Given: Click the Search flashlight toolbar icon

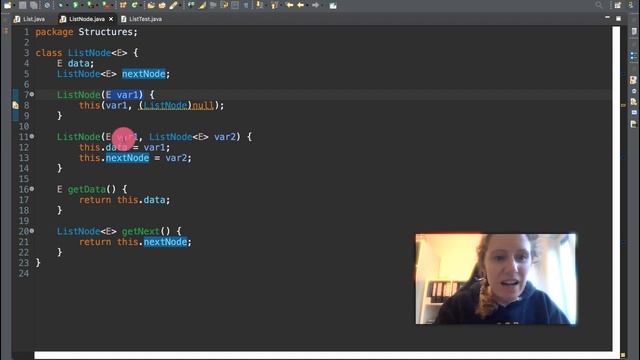Looking at the screenshot, I should pyautogui.click(x=173, y=5).
